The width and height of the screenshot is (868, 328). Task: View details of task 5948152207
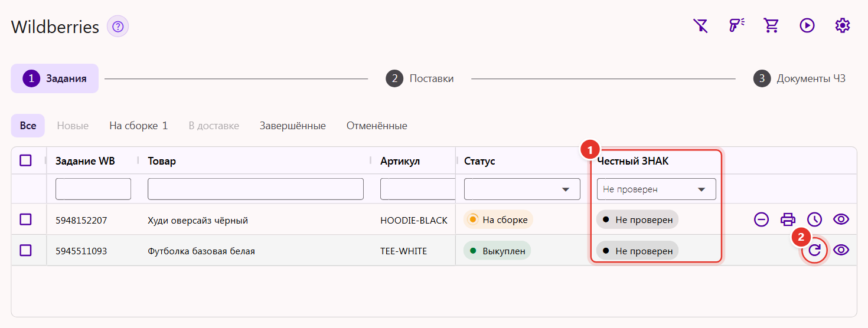(x=841, y=219)
